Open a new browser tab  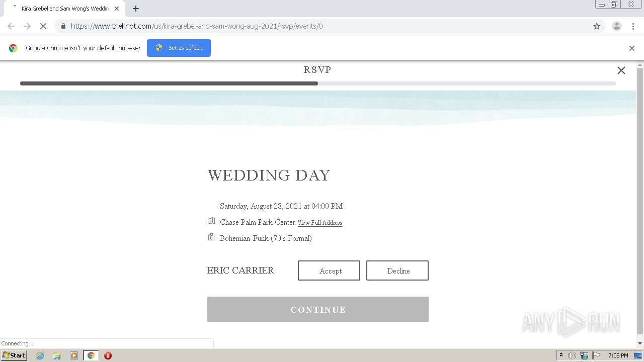pyautogui.click(x=136, y=9)
